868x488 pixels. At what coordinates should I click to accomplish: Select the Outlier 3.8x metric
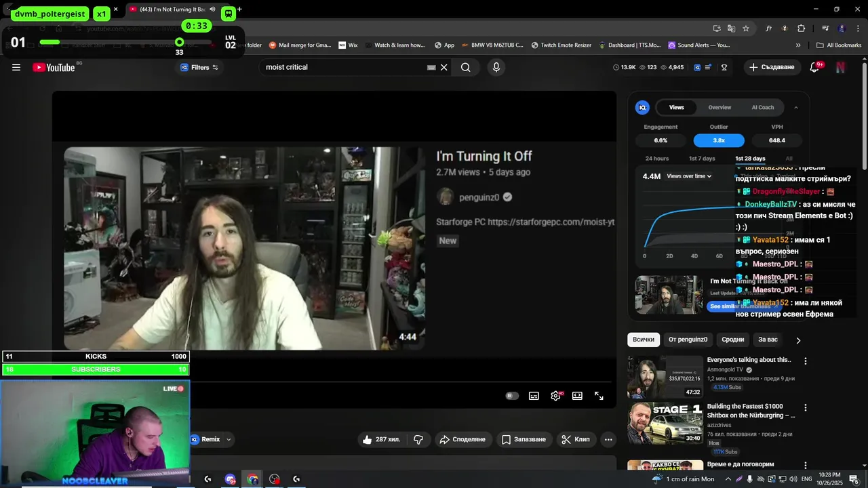tap(719, 140)
